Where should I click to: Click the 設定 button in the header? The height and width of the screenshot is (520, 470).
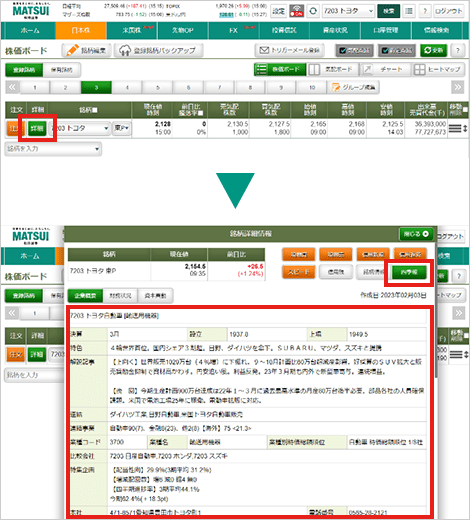279,11
